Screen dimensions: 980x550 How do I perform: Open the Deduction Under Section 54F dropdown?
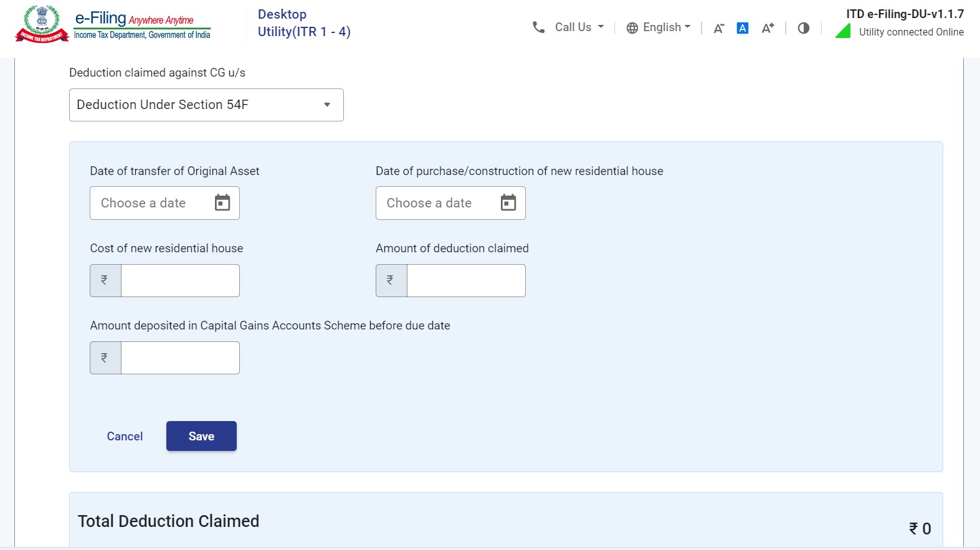[206, 105]
